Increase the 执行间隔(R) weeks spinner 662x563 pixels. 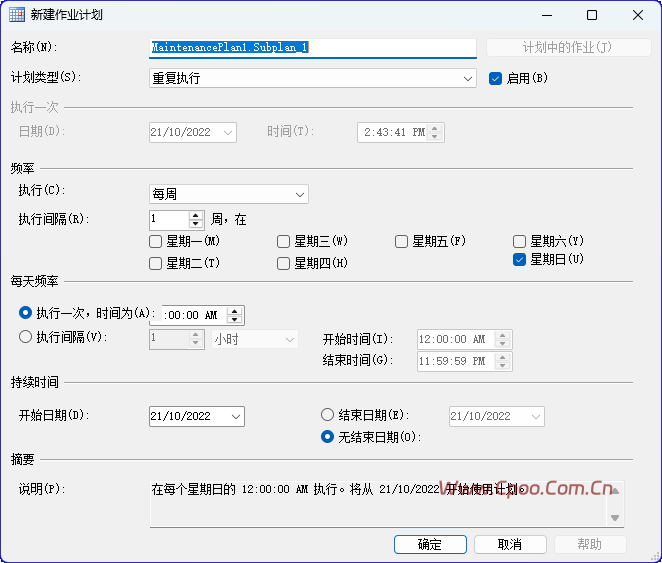click(x=195, y=216)
